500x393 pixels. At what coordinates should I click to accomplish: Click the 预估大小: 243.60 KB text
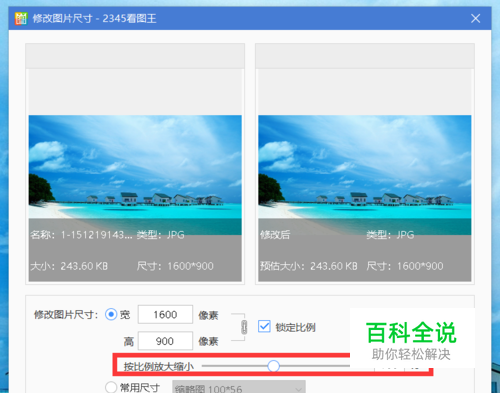coord(309,266)
